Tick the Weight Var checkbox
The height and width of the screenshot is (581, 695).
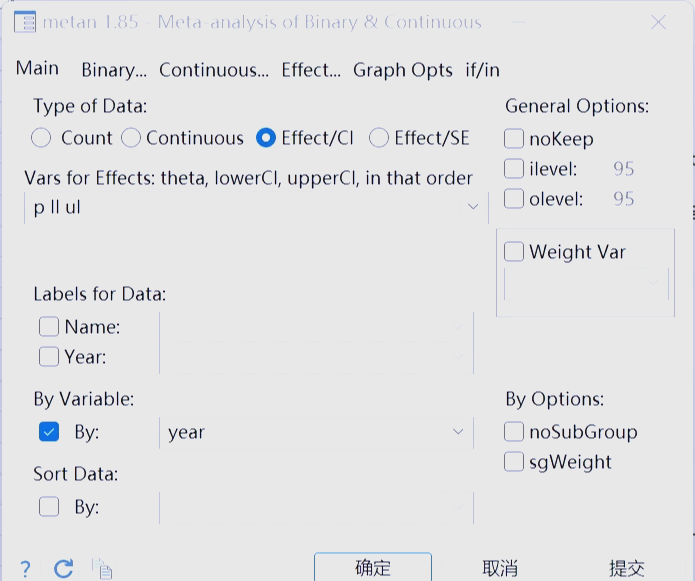(x=514, y=252)
